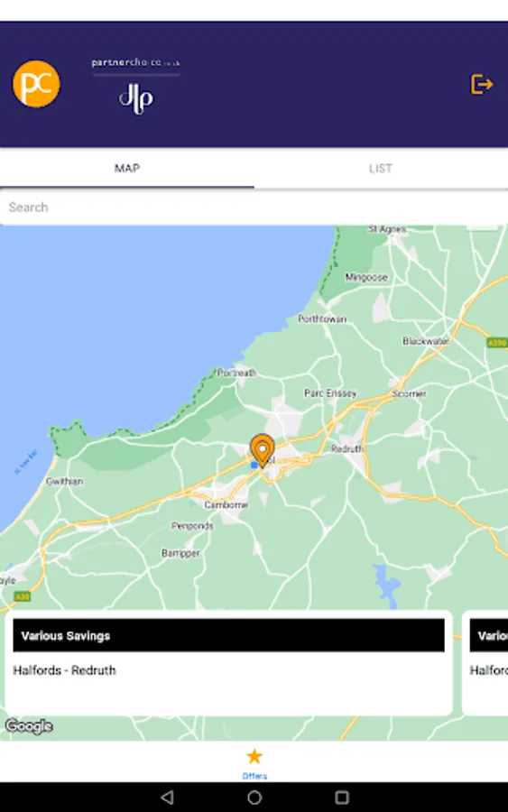Viewport: 508px width, 812px height.
Task: Select the MAP tab
Action: point(127,169)
